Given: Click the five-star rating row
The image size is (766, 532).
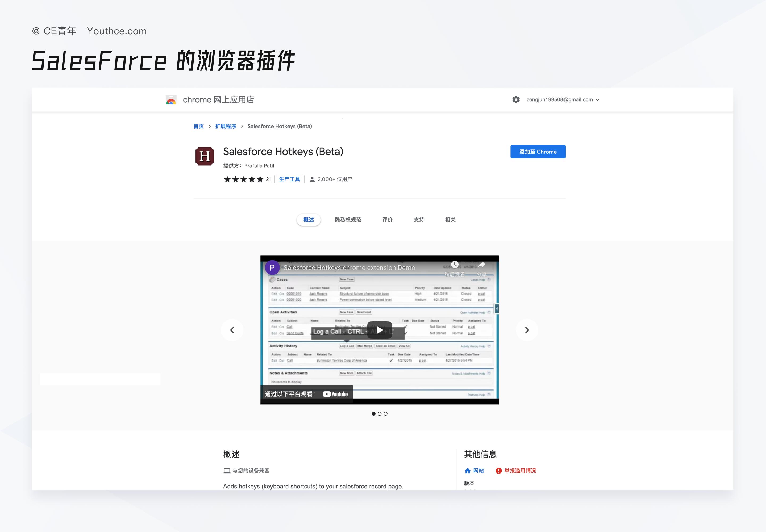Looking at the screenshot, I should point(243,179).
